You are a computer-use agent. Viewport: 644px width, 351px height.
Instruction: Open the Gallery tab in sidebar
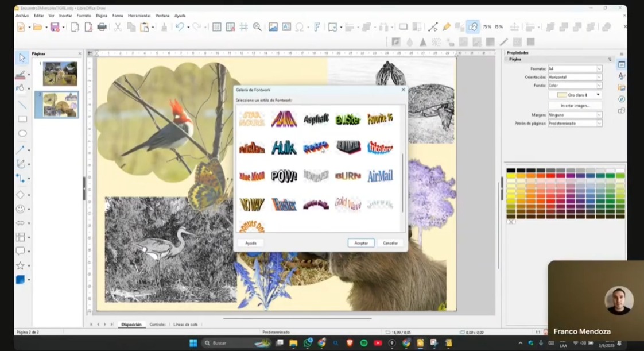[x=622, y=87]
